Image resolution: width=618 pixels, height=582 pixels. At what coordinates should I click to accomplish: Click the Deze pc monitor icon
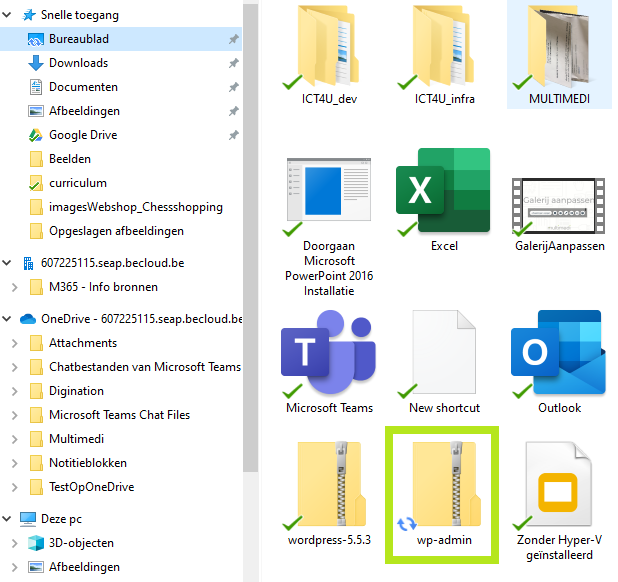pyautogui.click(x=28, y=519)
